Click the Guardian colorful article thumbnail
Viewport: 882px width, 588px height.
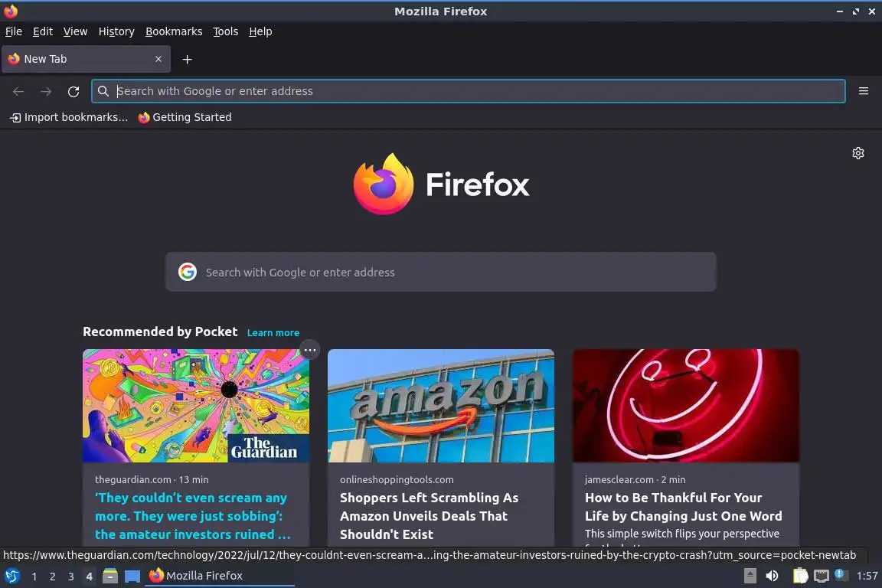pyautogui.click(x=196, y=406)
